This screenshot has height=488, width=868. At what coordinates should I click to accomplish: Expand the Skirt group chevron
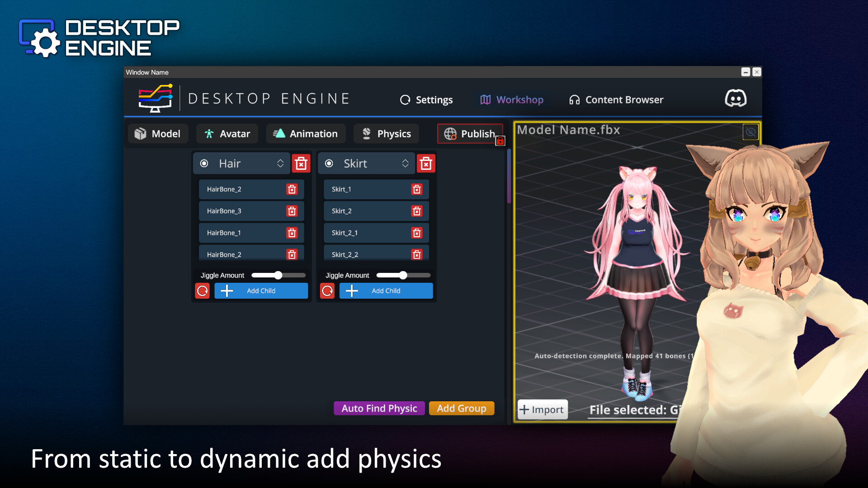click(405, 163)
